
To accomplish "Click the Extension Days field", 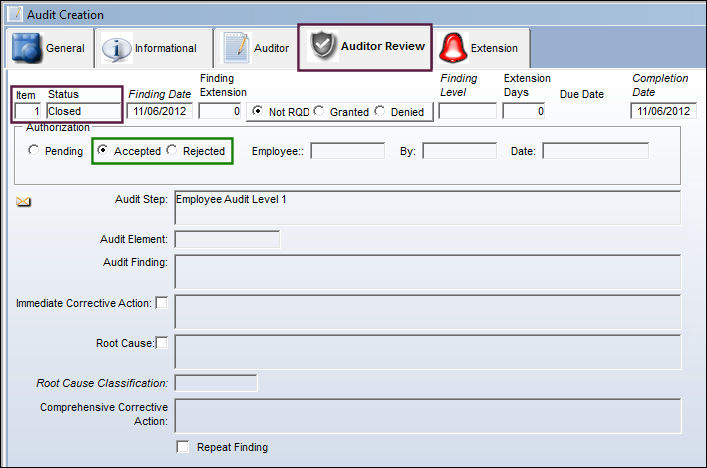I will (x=524, y=111).
